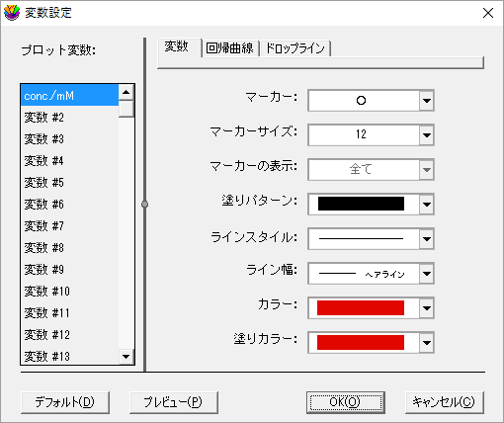Switch to the ドロップライン tab
Image resolution: width=504 pixels, height=423 pixels.
pos(295,48)
